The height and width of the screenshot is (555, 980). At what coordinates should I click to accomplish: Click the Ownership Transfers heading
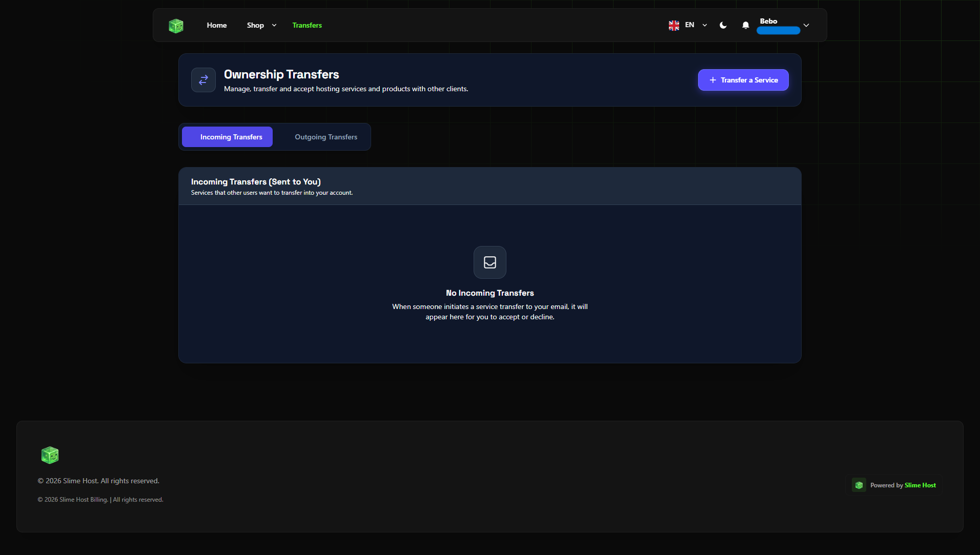pyautogui.click(x=281, y=74)
